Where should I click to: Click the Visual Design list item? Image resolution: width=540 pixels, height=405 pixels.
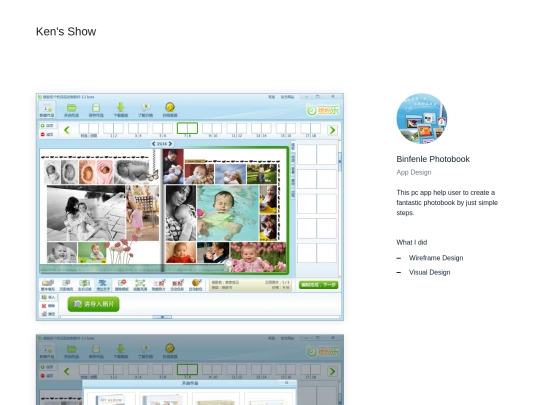429,272
